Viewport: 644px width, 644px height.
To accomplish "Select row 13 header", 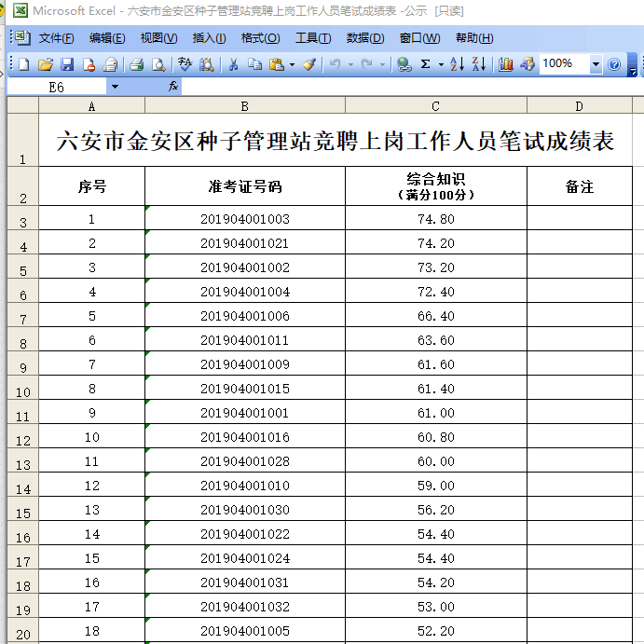I will (x=23, y=460).
